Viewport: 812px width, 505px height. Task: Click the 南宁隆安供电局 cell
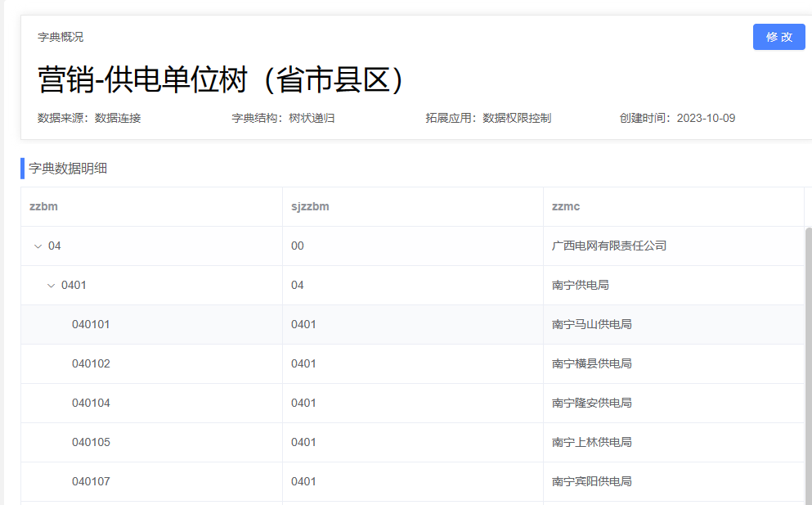[592, 403]
